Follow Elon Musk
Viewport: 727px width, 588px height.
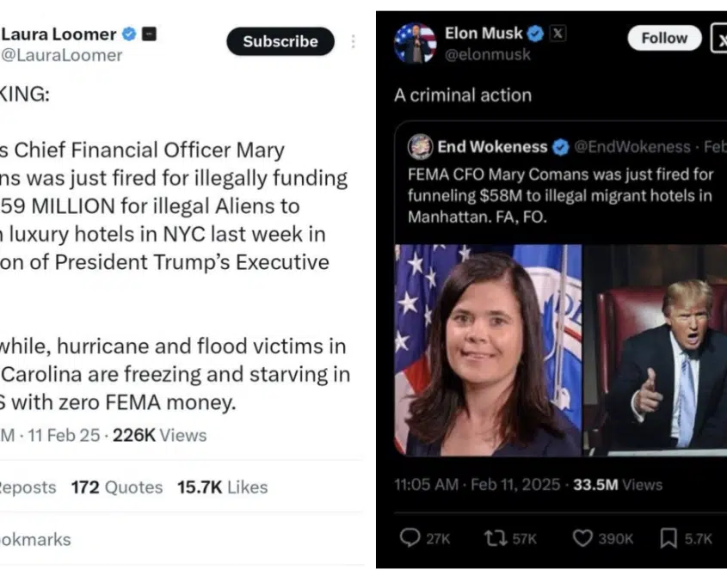pos(663,38)
